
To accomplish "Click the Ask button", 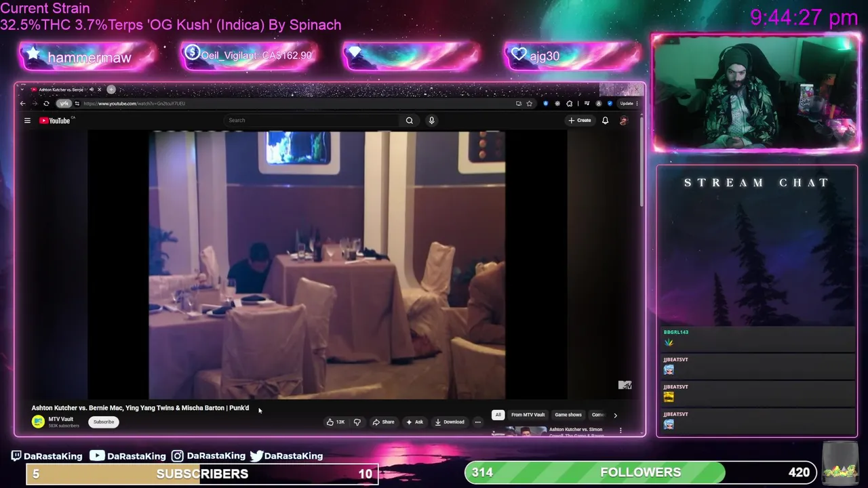I will click(x=414, y=422).
